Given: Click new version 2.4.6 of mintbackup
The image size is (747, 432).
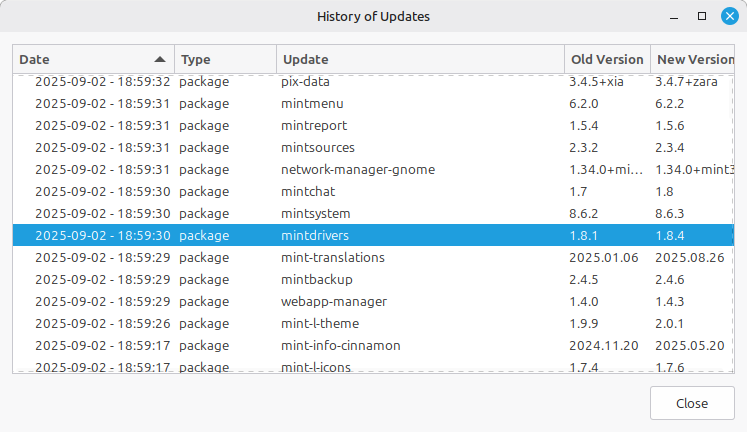Looking at the screenshot, I should pos(669,279).
